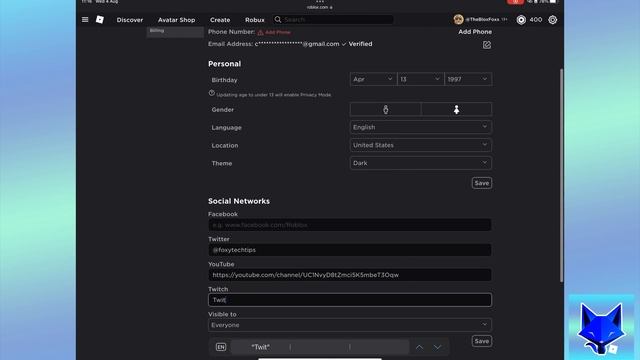Click the @TheBloxFoxx username
This screenshot has height=360, width=640.
point(482,20)
